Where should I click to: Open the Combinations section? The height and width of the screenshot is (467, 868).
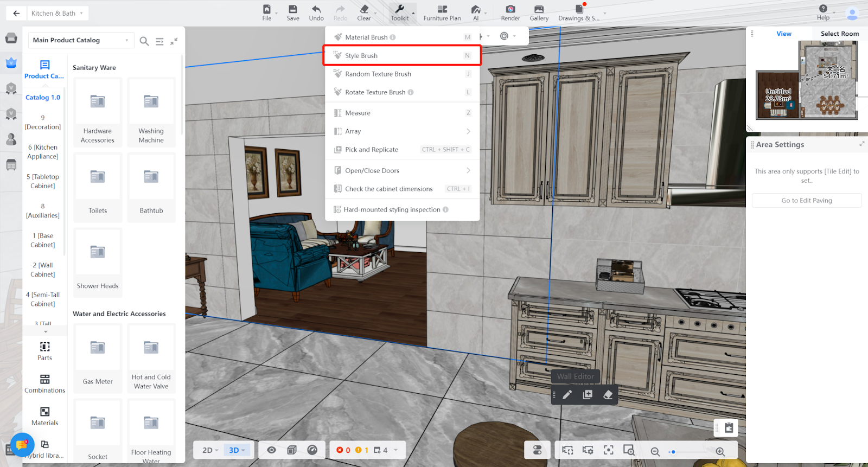(x=45, y=383)
